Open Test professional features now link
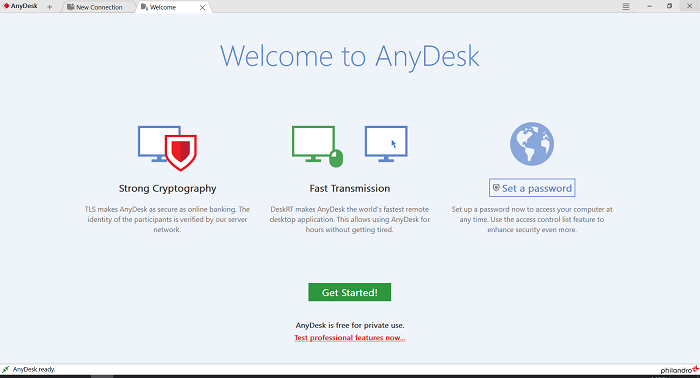 coord(350,338)
